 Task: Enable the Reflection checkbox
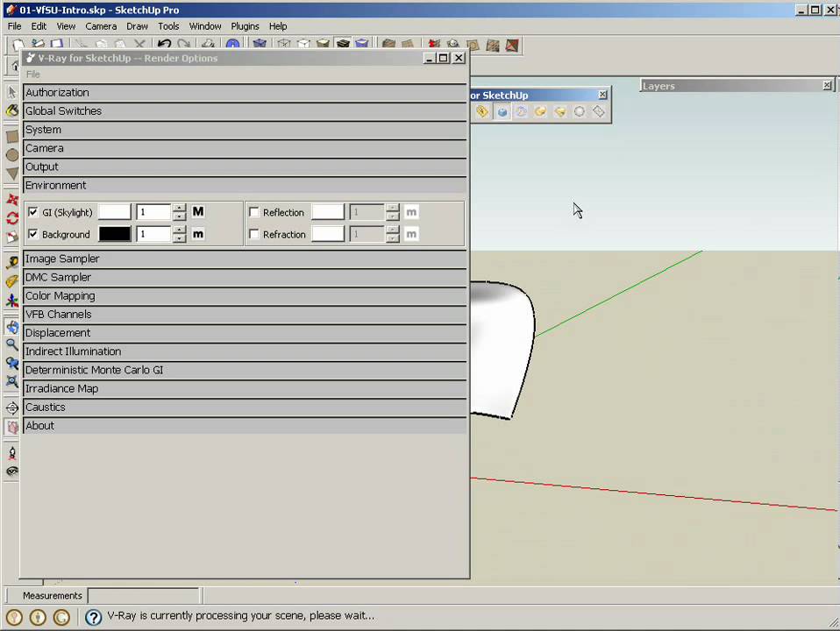(254, 212)
